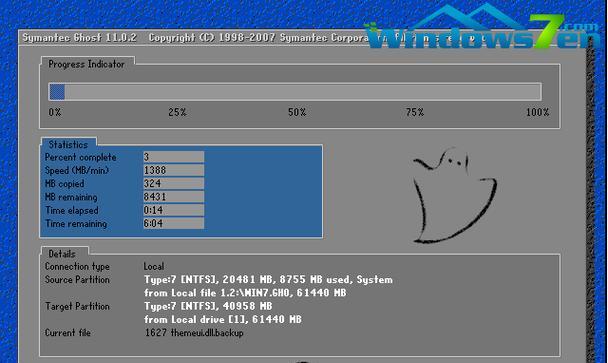Select the Percent complete value field

173,157
